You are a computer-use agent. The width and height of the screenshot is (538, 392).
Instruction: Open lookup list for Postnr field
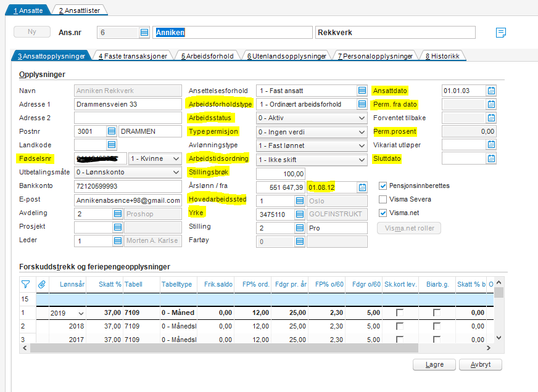112,131
